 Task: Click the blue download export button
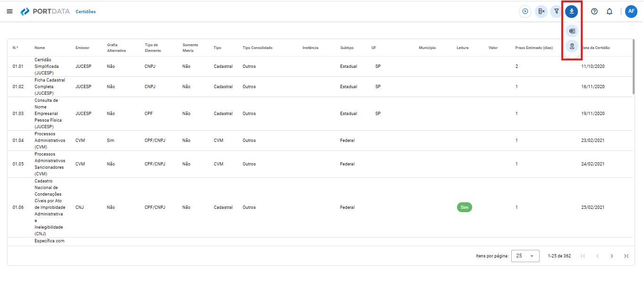pyautogui.click(x=572, y=11)
